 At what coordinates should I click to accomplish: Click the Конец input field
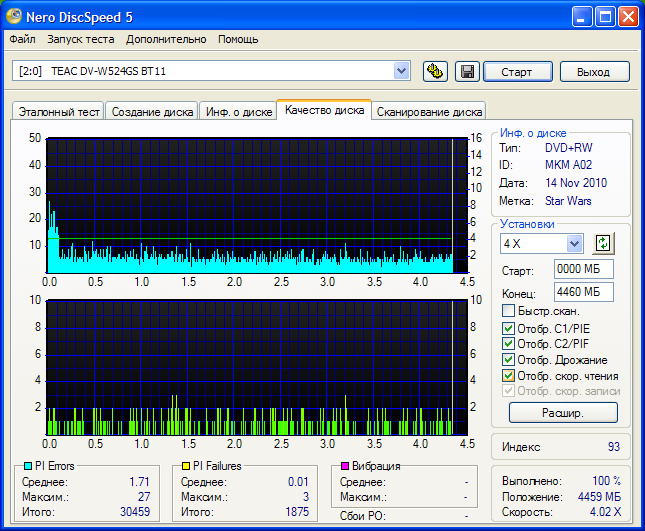tap(583, 292)
